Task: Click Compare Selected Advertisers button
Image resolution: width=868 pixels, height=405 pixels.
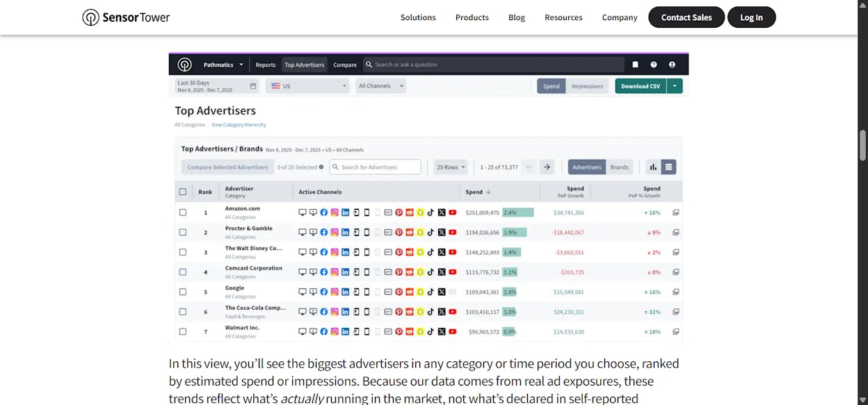Action: click(x=227, y=167)
